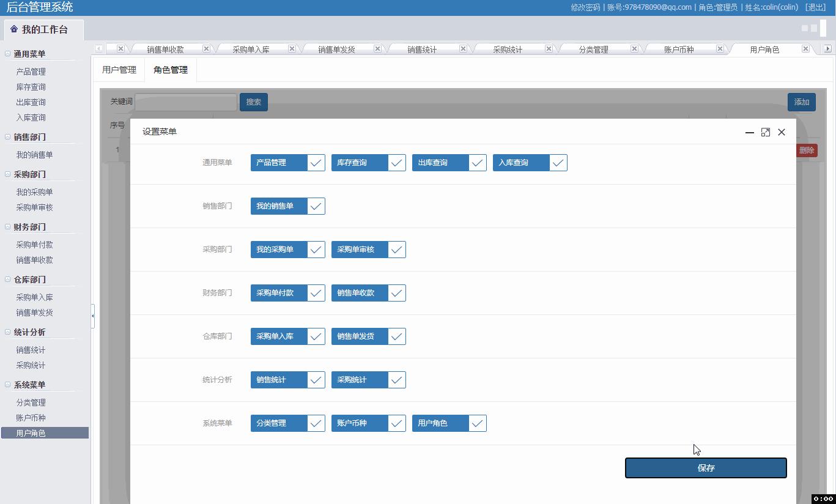
Task: Switch to the 采购单入库 tab
Action: (x=251, y=50)
